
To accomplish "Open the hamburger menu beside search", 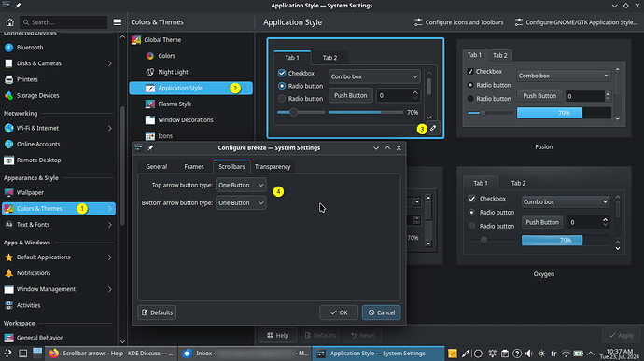I will 118,22.
